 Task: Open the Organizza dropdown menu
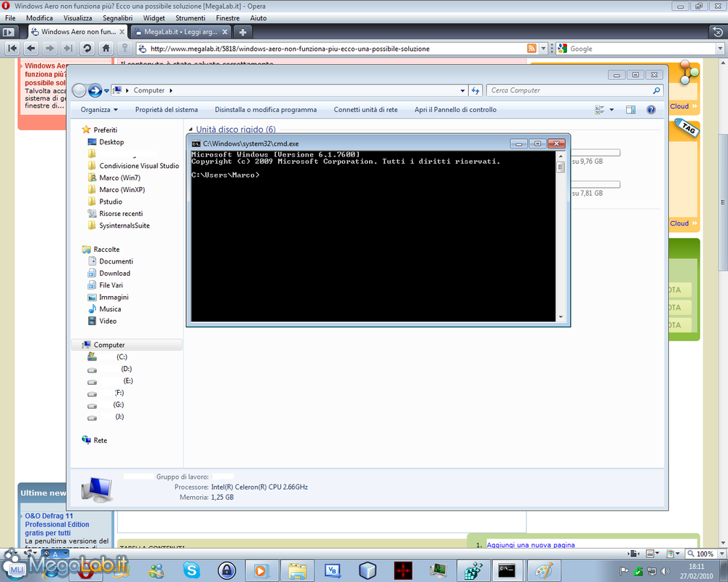point(99,110)
